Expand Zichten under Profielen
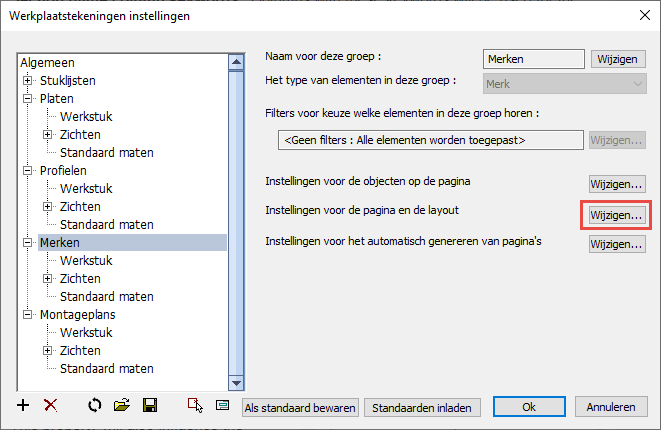This screenshot has width=661, height=430. [48, 207]
